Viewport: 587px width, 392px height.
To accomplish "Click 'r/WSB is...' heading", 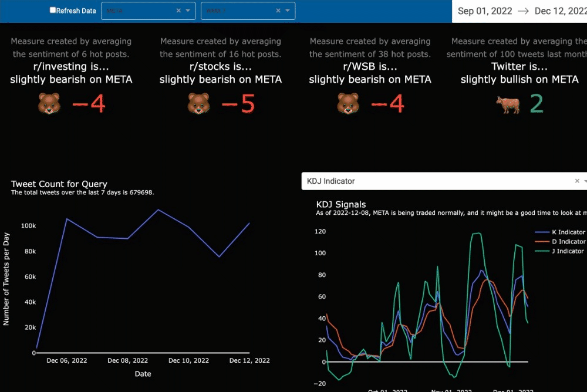I will coord(370,66).
